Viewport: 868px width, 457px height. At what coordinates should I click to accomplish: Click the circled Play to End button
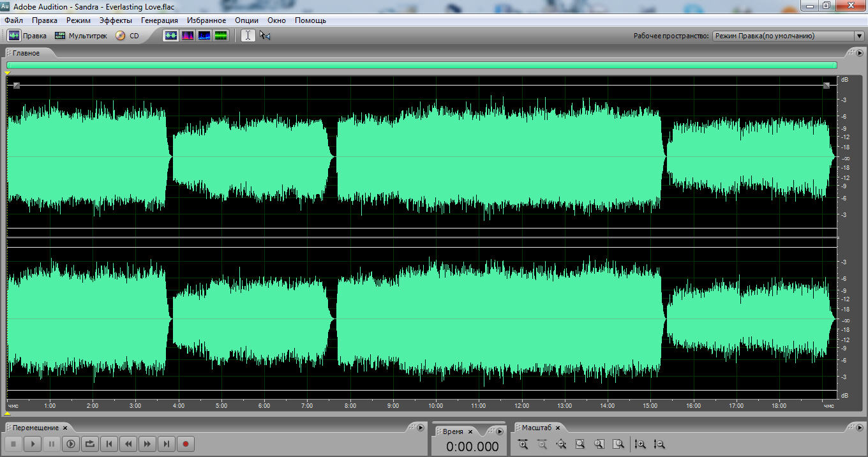point(71,444)
